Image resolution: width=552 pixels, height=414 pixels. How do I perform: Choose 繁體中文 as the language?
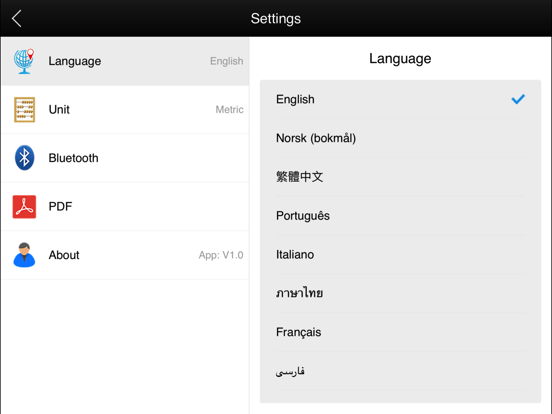point(400,177)
